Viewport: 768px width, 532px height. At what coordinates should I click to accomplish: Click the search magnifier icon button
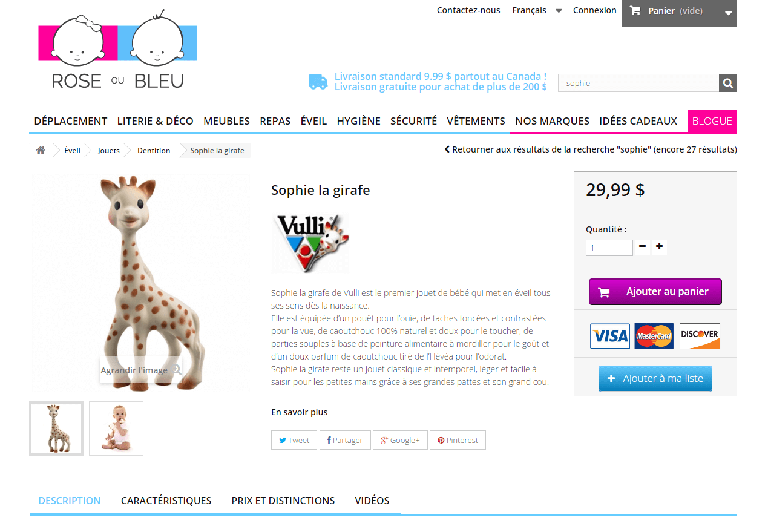728,83
